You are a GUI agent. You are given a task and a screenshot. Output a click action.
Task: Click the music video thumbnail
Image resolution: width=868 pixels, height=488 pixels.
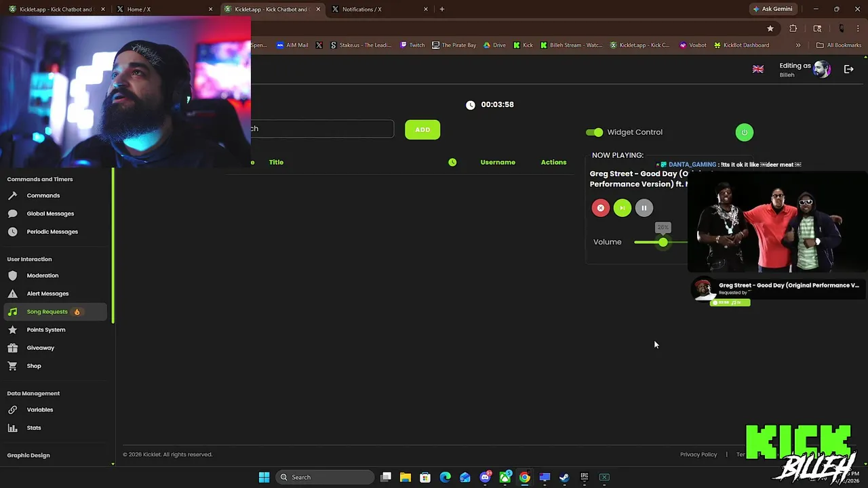click(x=777, y=222)
